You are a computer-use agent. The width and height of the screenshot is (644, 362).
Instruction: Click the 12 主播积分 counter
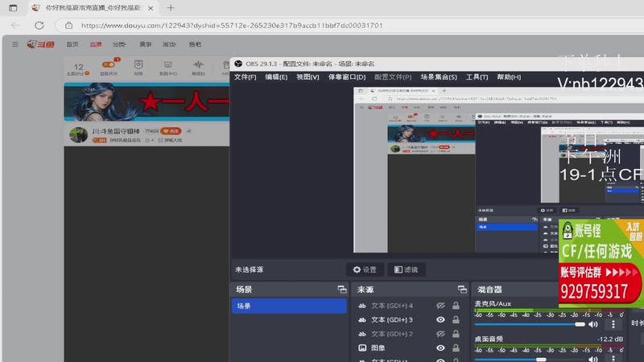[78, 68]
